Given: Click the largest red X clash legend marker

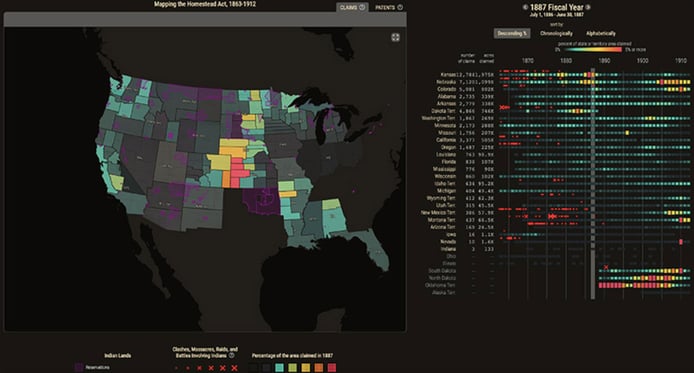Looking at the screenshot, I should [x=234, y=368].
